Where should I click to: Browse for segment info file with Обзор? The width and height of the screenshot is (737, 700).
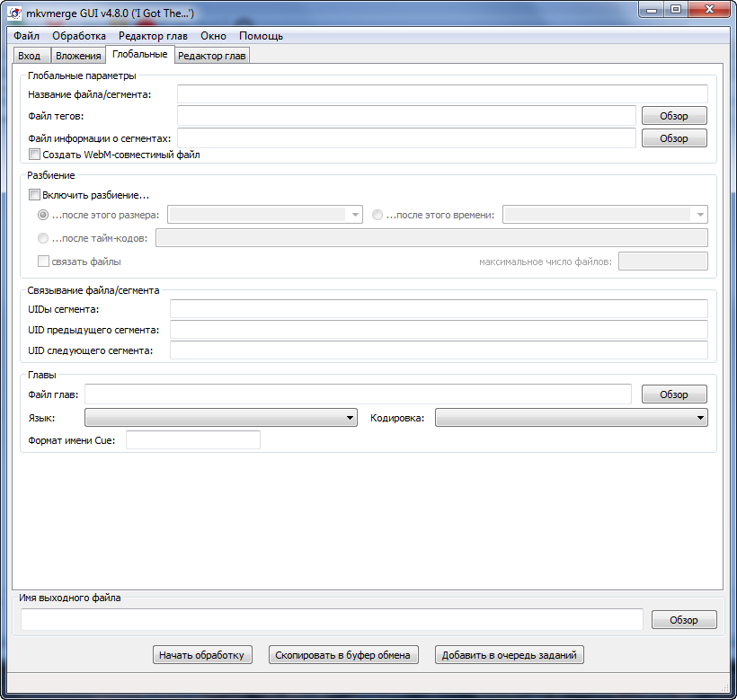pos(674,138)
